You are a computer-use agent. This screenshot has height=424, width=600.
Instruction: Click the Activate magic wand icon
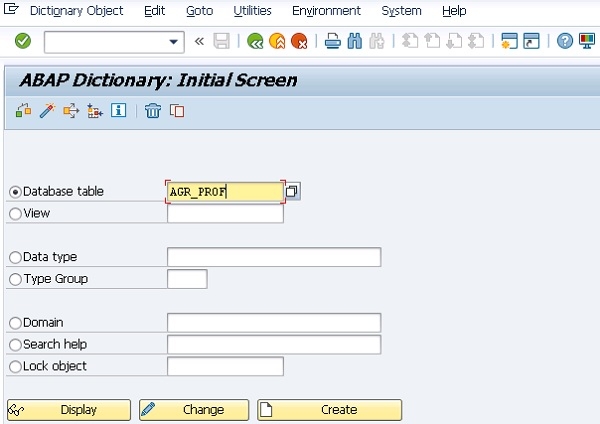46,111
